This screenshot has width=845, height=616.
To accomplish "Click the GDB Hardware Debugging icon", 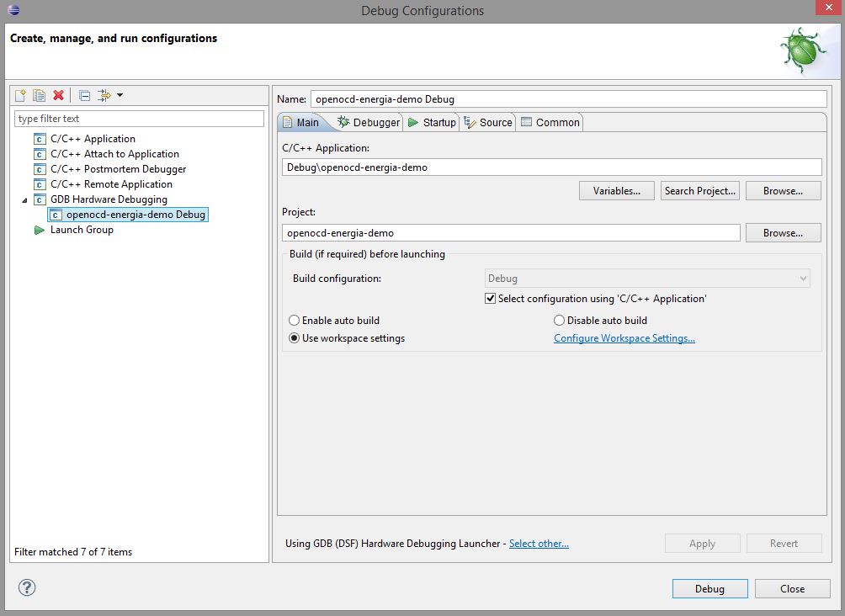I will click(40, 199).
